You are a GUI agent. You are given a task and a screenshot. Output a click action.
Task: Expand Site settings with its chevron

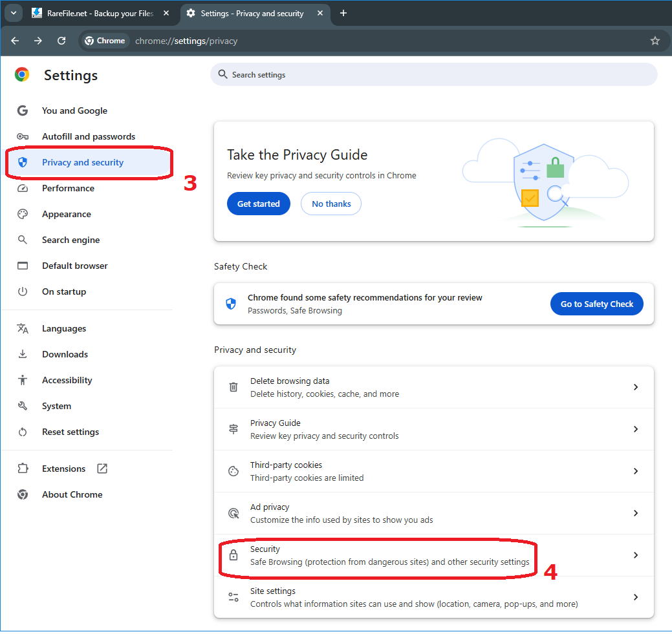pyautogui.click(x=636, y=597)
